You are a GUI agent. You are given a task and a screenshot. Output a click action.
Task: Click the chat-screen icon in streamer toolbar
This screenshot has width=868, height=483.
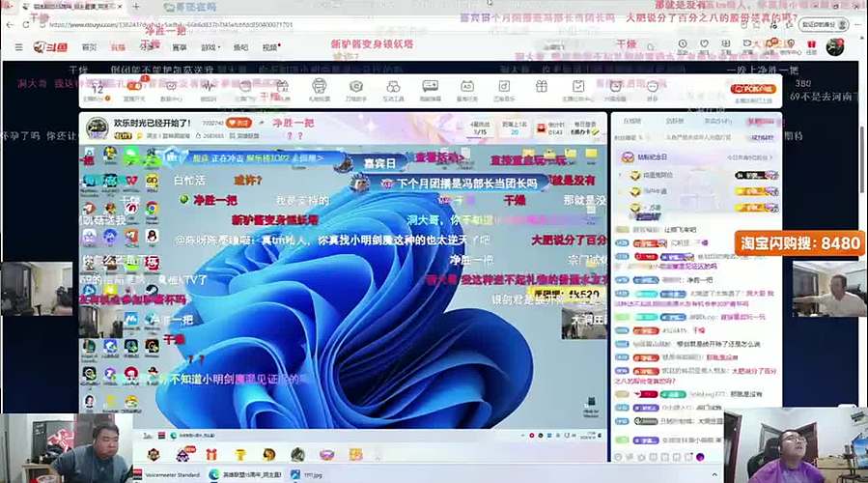430,86
